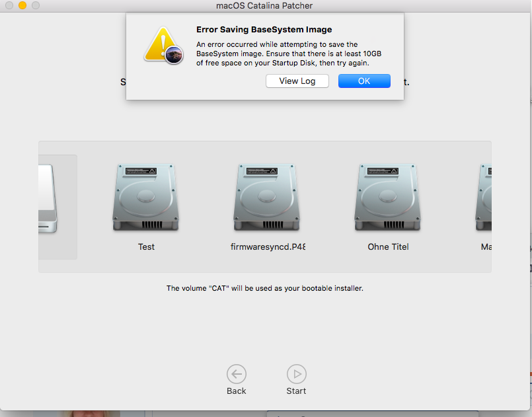This screenshot has width=532, height=417.
Task: Click the Back arrow icon
Action: click(x=237, y=374)
